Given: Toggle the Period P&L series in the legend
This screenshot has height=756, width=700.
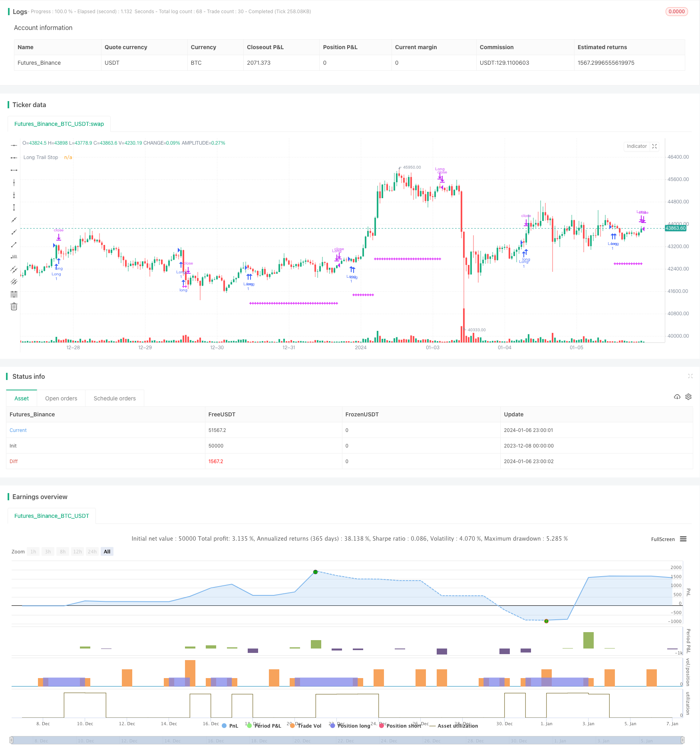Looking at the screenshot, I should 264,726.
